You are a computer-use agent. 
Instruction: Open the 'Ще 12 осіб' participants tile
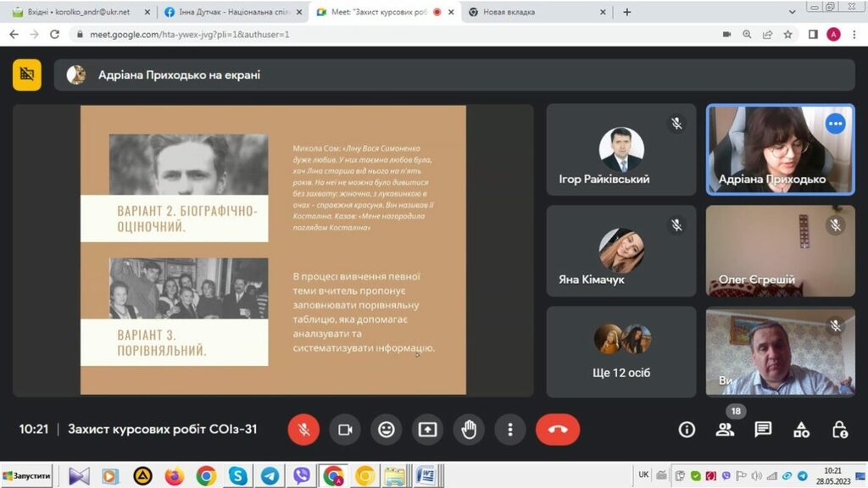tap(621, 352)
